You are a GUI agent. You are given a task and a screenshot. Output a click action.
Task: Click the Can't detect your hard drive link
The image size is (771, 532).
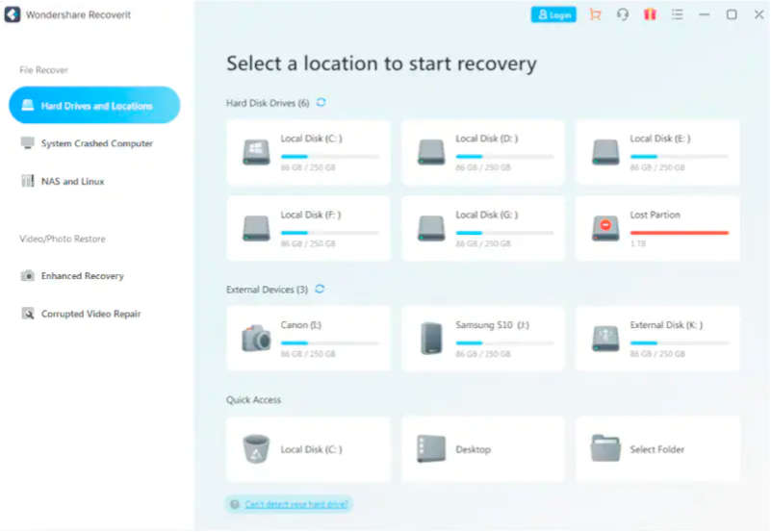(296, 504)
